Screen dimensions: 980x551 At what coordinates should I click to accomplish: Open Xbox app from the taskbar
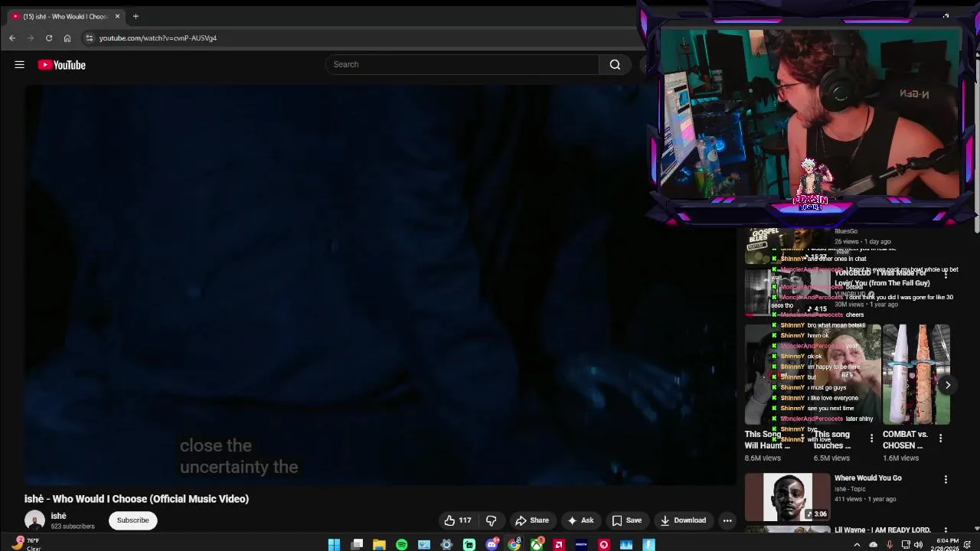(x=537, y=545)
